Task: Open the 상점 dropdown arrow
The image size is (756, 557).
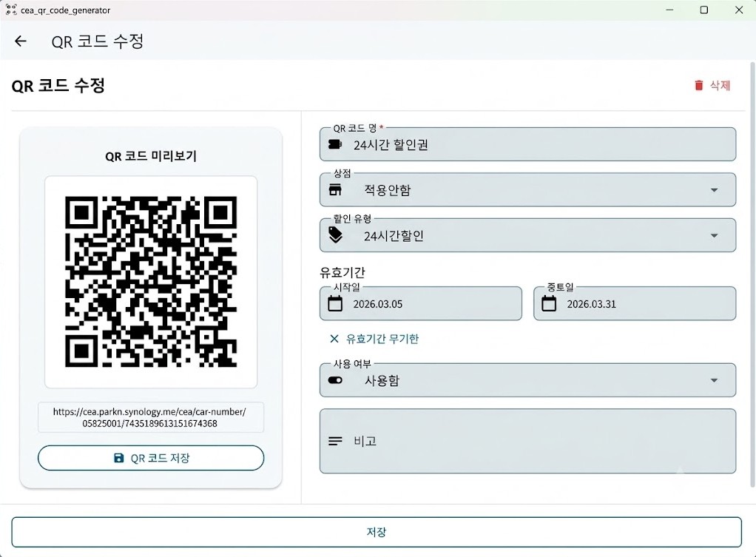Action: (714, 190)
